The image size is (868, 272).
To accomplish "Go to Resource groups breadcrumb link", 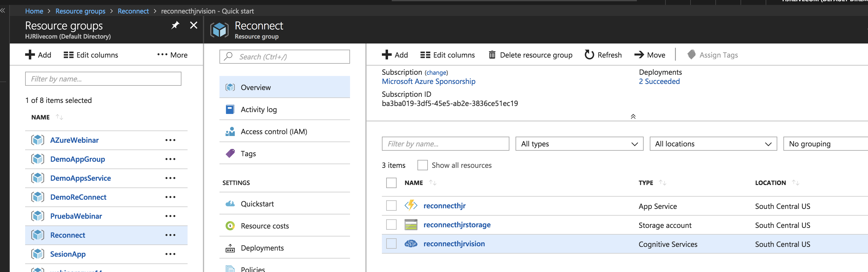I will pyautogui.click(x=80, y=11).
